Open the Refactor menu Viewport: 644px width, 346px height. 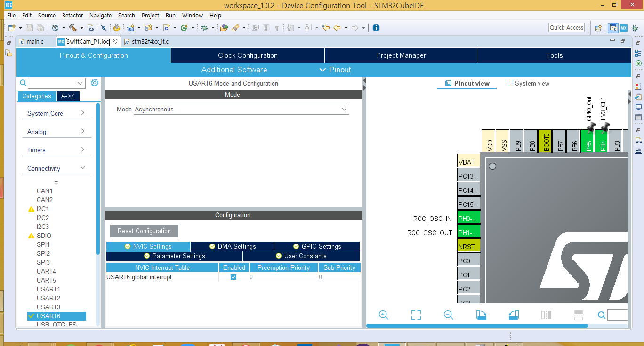click(x=72, y=15)
